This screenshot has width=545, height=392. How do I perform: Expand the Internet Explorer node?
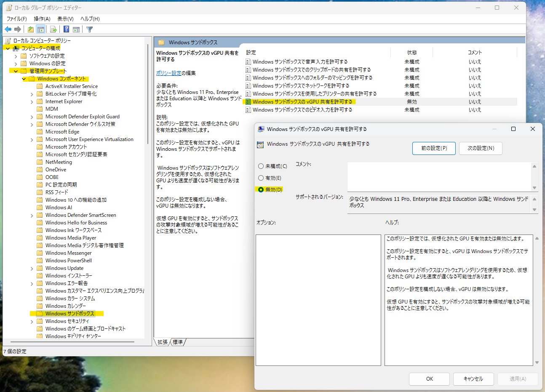pyautogui.click(x=32, y=101)
